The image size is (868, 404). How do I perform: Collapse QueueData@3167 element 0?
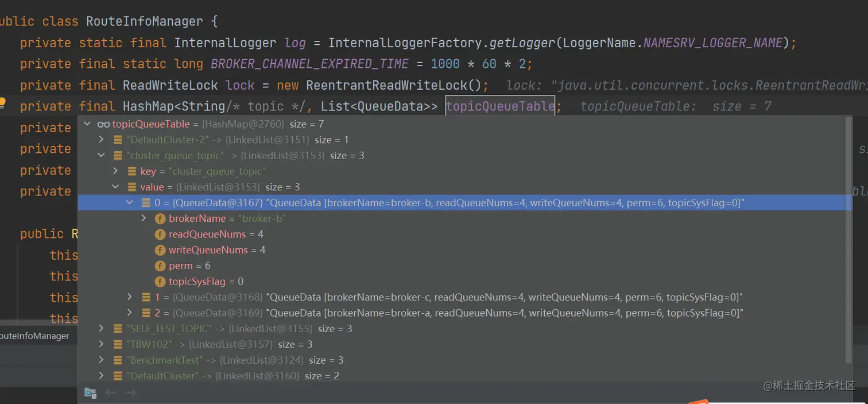130,202
